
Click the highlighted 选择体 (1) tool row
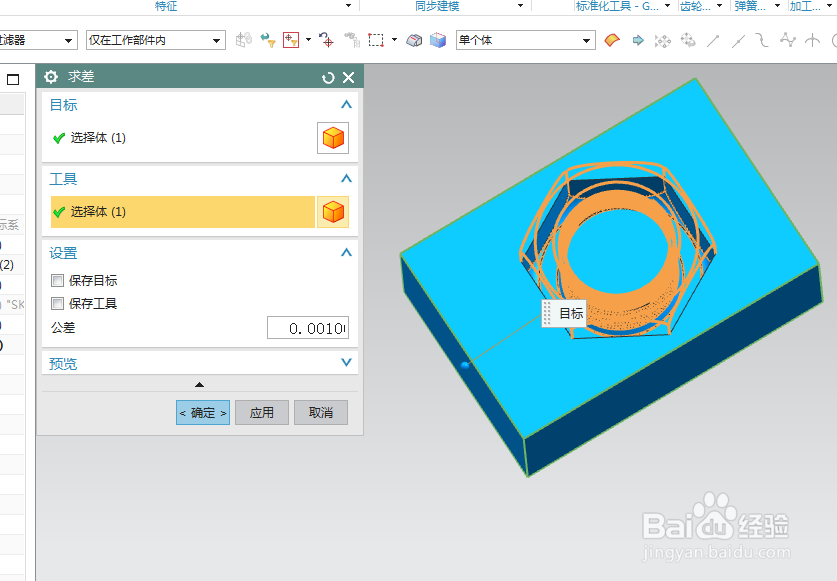(183, 212)
